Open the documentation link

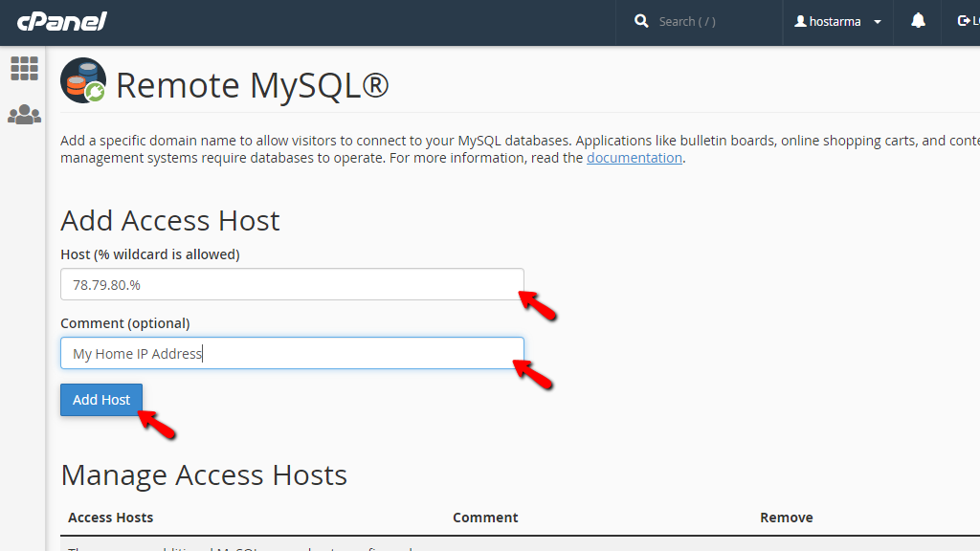point(634,157)
